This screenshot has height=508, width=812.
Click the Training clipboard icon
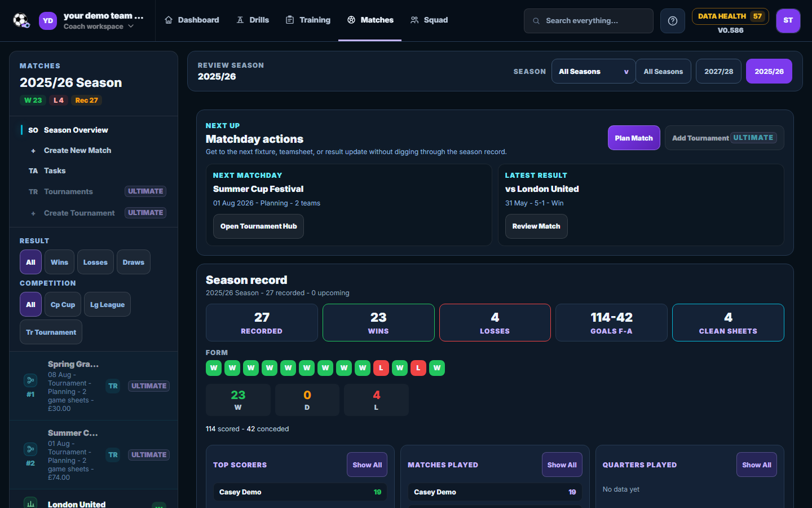click(290, 20)
